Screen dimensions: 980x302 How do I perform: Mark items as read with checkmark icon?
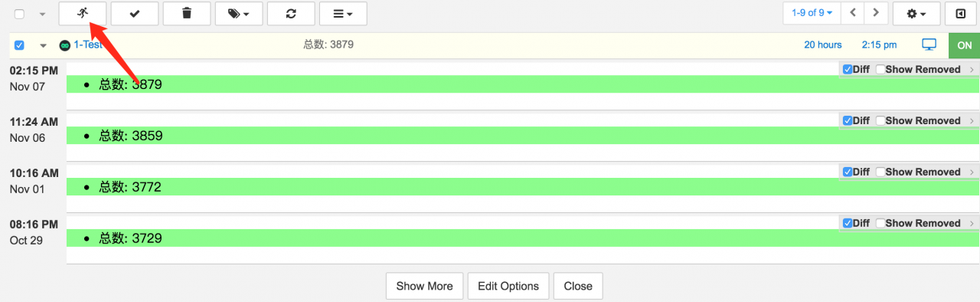(x=135, y=13)
